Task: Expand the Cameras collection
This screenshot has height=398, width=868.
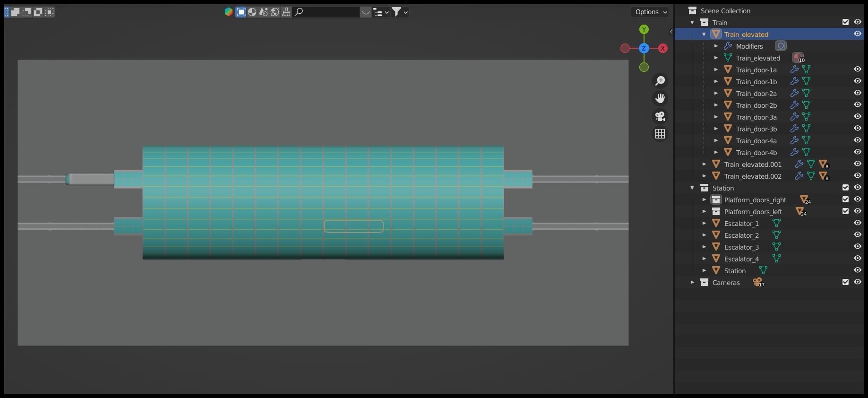Action: [692, 282]
